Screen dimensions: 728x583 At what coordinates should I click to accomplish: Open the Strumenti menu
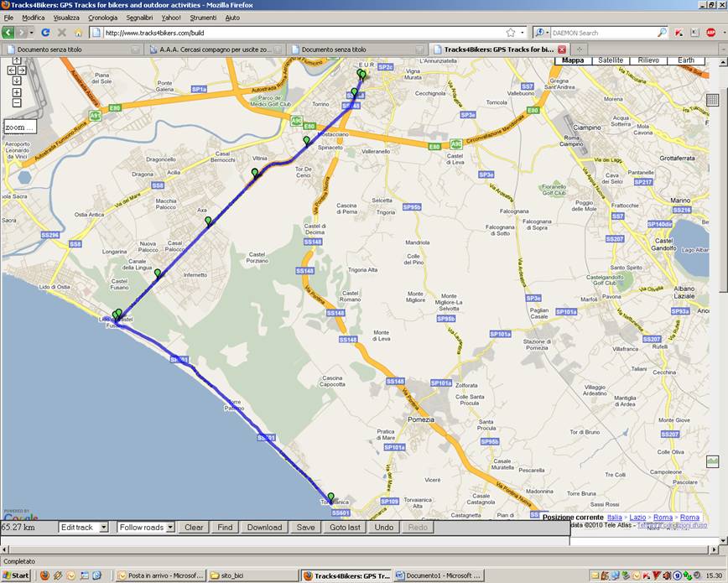(x=203, y=18)
